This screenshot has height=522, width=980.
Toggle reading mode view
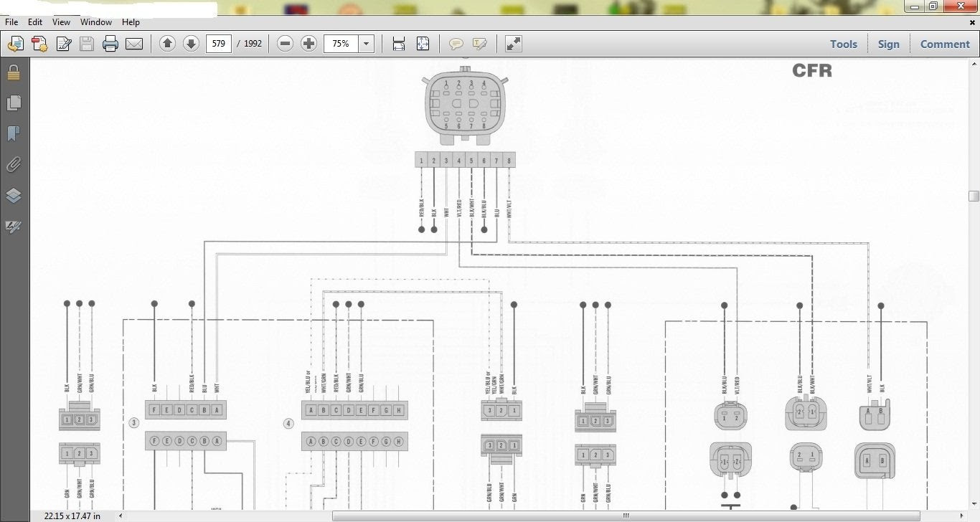(512, 44)
